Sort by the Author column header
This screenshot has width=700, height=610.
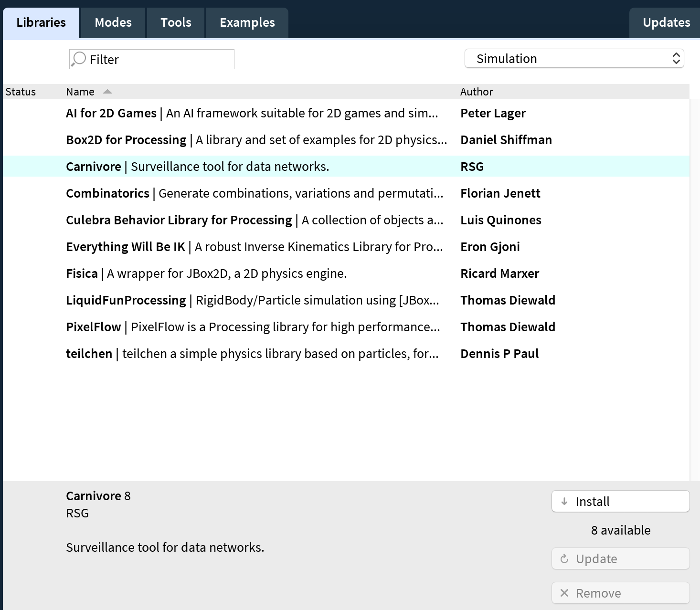[476, 92]
